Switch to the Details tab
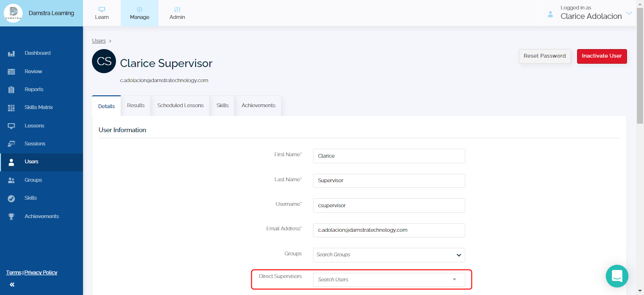Screen dimensions: 644x295 point(107,106)
